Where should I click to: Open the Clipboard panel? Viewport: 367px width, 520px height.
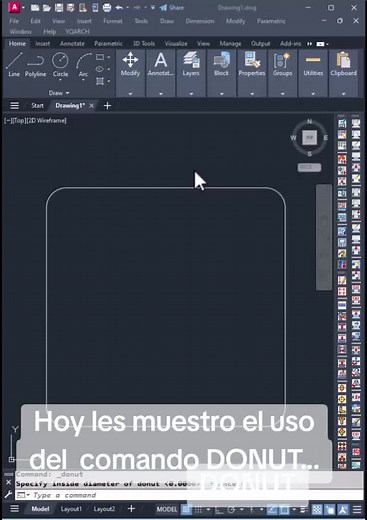point(343,73)
